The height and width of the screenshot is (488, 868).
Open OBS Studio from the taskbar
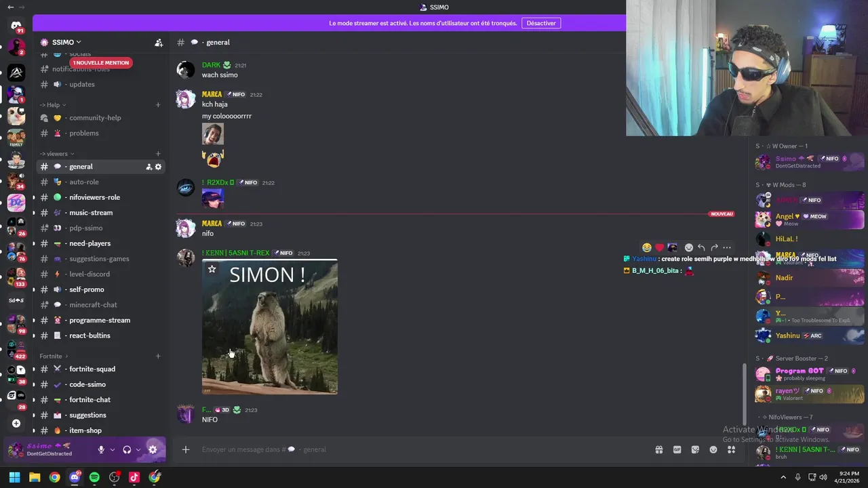(x=115, y=477)
